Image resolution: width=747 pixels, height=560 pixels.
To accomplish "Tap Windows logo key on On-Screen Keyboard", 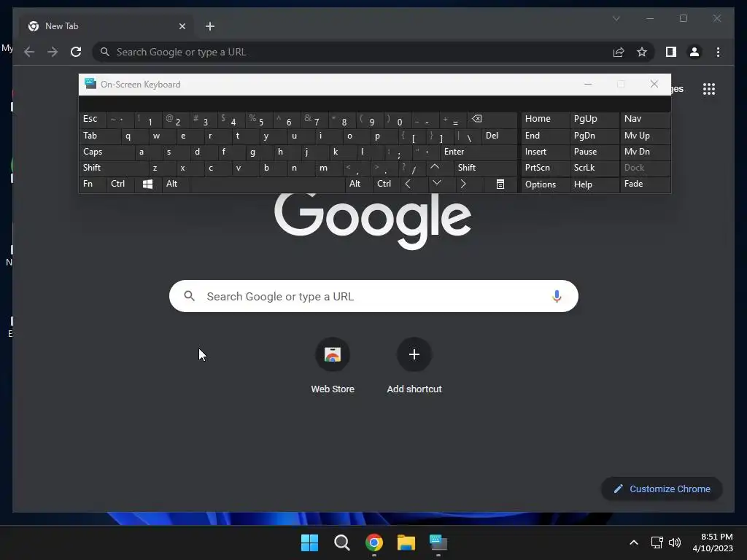I will [x=147, y=184].
